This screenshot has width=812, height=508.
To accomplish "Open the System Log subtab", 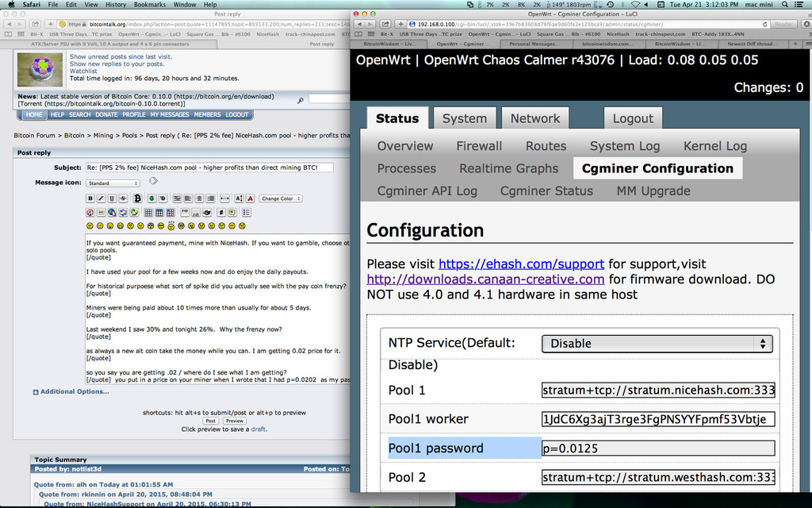I will (x=625, y=146).
